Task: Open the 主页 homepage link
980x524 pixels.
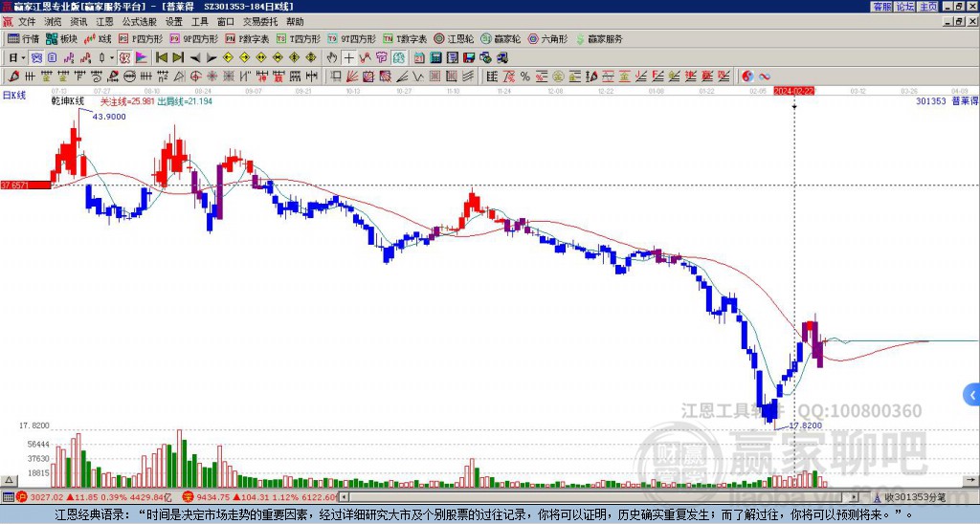Action: click(928, 7)
